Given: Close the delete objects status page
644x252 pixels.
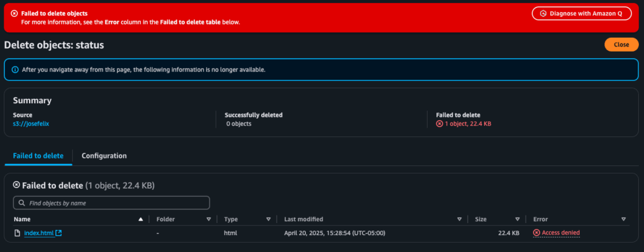Looking at the screenshot, I should pyautogui.click(x=621, y=45).
